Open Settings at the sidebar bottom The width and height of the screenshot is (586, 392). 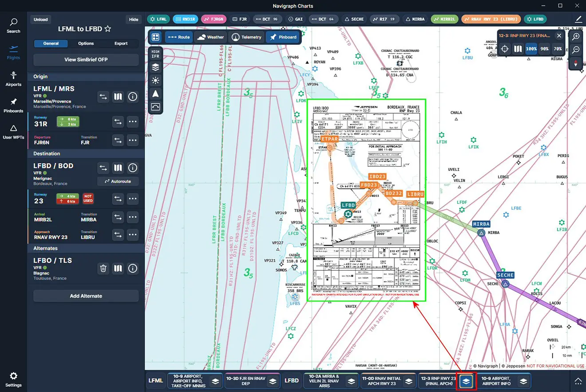coord(13,380)
